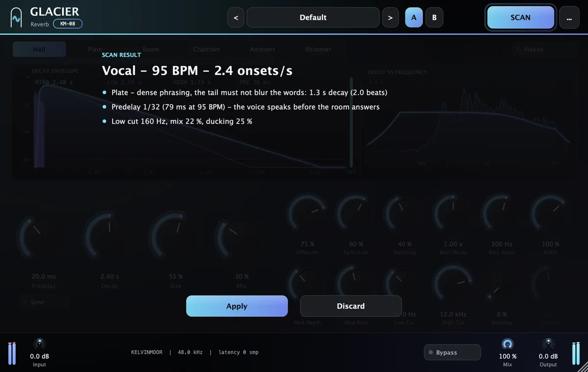Click the Damping knob
This screenshot has width=588, height=372.
(405, 214)
